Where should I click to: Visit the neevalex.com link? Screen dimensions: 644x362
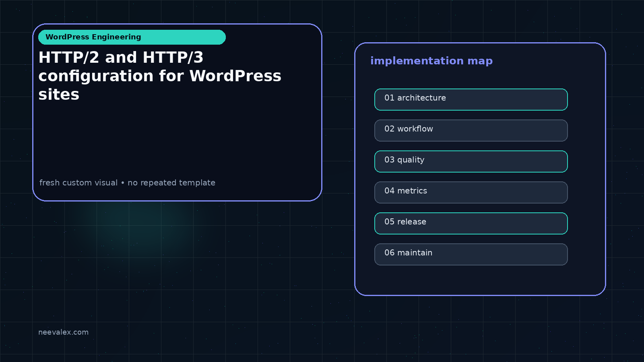click(63, 332)
